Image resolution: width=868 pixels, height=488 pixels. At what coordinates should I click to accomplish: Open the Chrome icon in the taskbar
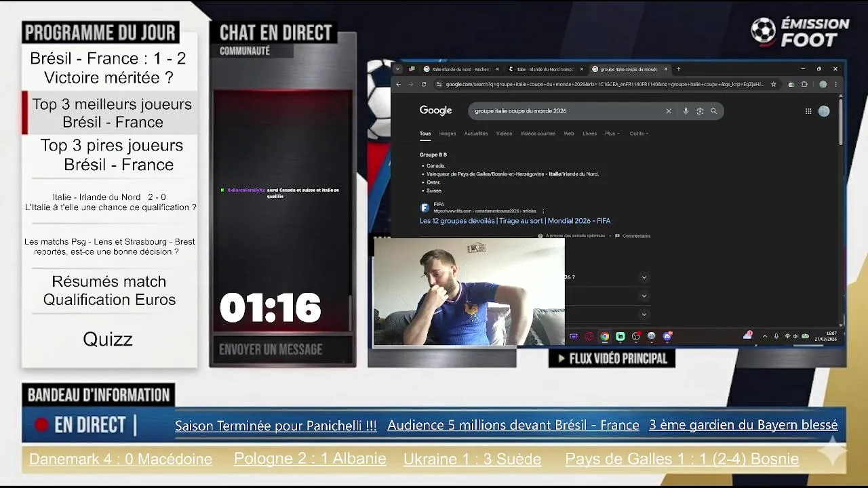click(604, 336)
